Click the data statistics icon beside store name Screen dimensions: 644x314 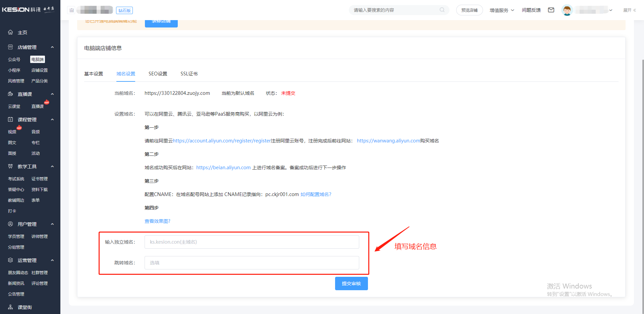71,10
